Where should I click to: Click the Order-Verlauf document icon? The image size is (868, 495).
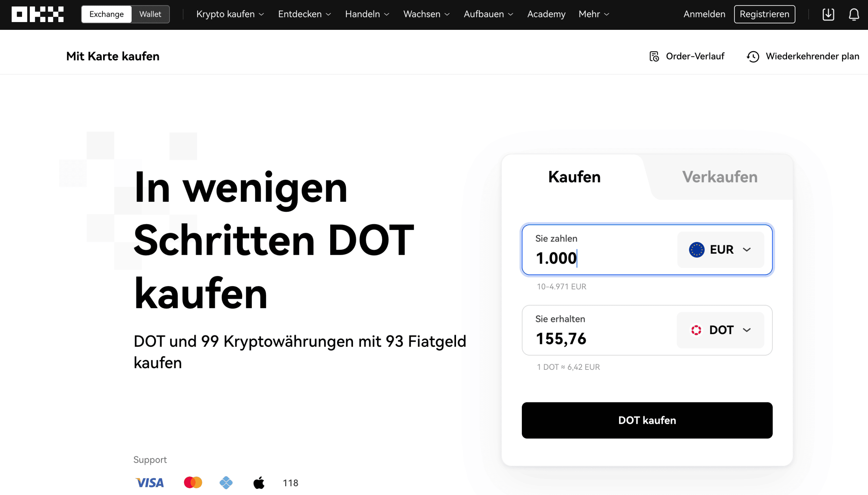654,56
